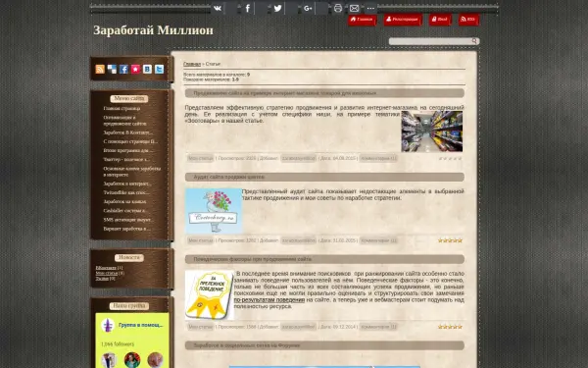Click the red Главная home button
The width and height of the screenshot is (588, 368).
tap(362, 20)
